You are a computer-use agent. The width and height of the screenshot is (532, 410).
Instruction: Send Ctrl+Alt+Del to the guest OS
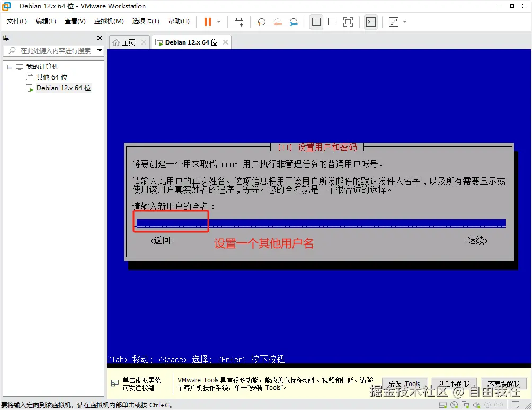point(240,22)
